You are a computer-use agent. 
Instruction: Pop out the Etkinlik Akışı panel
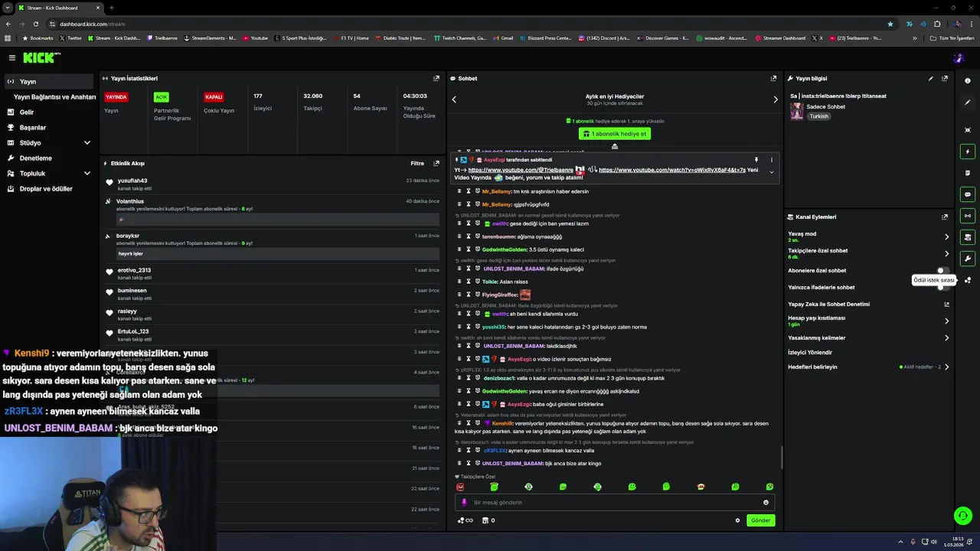coord(436,163)
